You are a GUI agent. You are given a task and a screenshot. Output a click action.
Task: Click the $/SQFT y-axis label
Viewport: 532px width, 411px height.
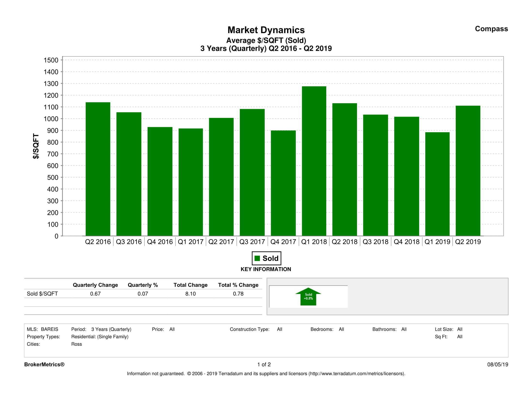[x=36, y=146]
